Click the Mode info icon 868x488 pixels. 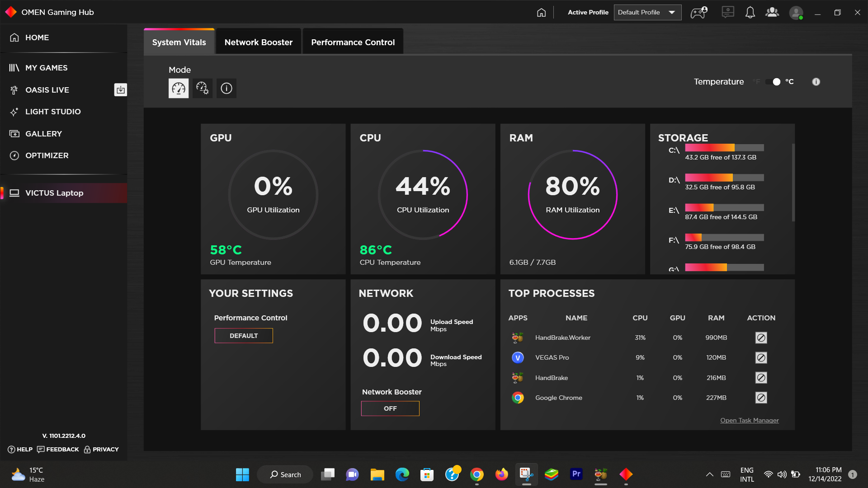coord(226,88)
